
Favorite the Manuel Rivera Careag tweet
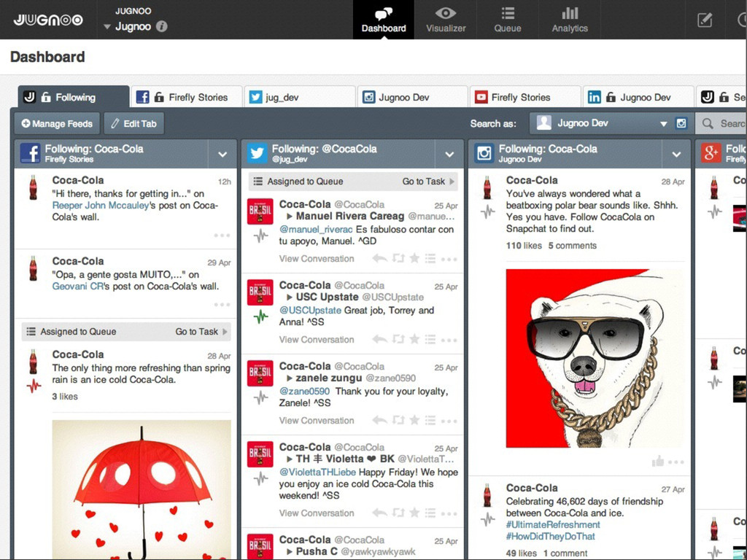pos(414,258)
